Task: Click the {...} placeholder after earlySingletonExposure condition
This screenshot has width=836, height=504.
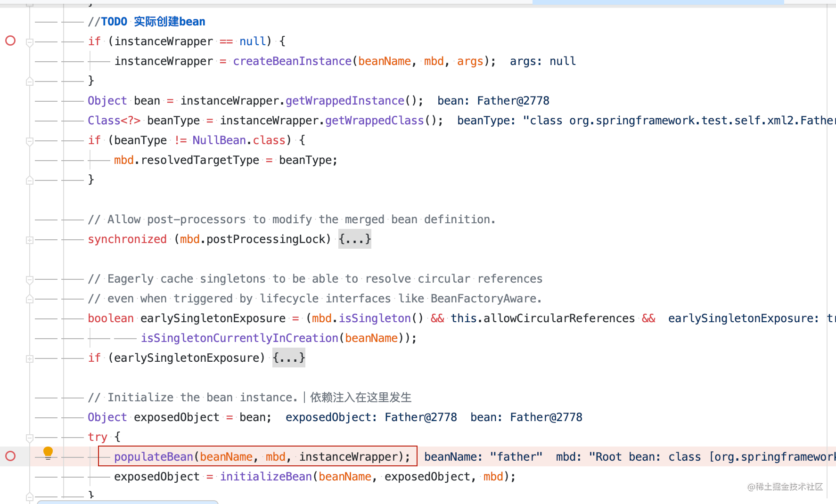Action: click(289, 358)
